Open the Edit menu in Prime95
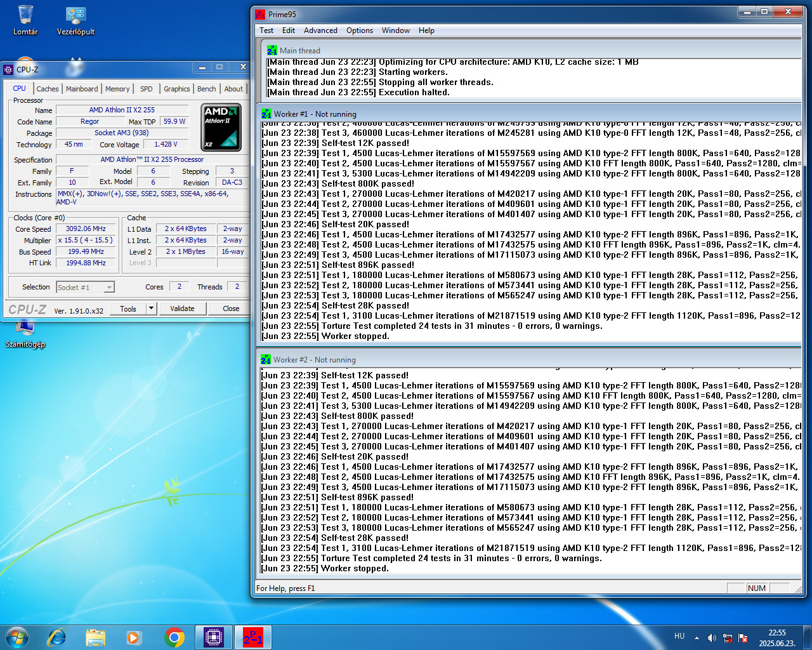 point(289,30)
